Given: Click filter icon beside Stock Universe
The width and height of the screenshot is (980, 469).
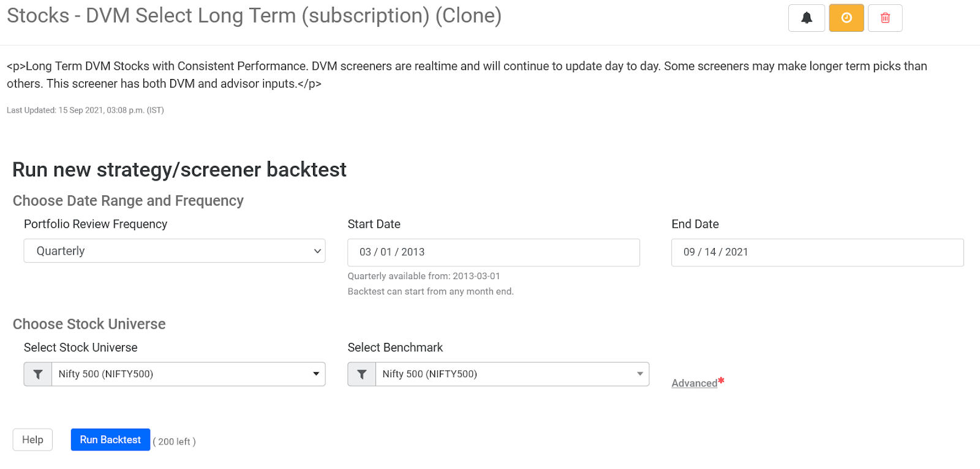Looking at the screenshot, I should [x=38, y=374].
